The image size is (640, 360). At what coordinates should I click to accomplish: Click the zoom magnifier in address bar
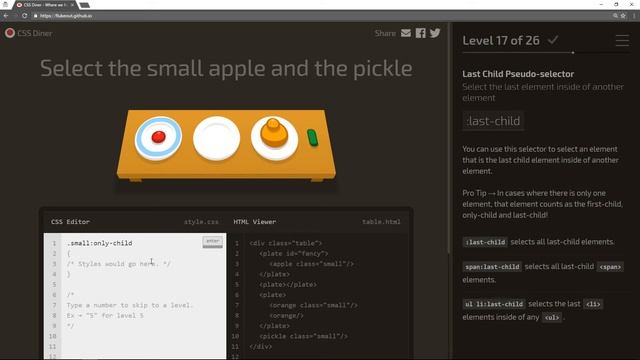(615, 16)
